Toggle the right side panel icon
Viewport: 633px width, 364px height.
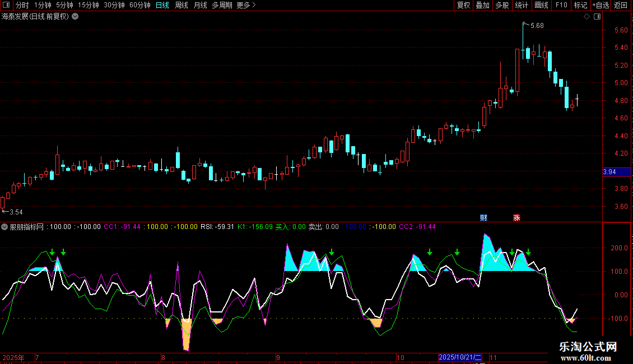(597, 17)
